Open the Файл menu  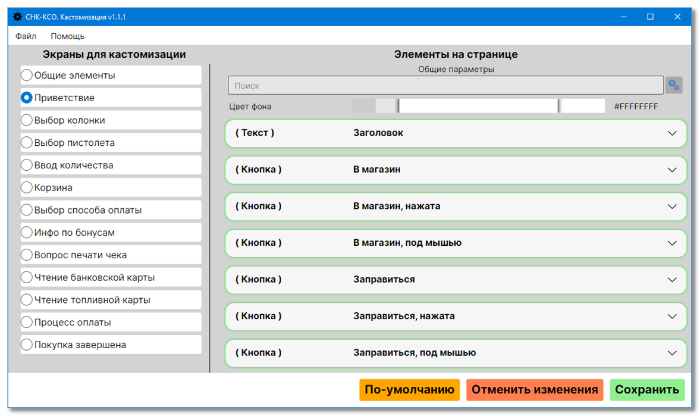pyautogui.click(x=26, y=35)
